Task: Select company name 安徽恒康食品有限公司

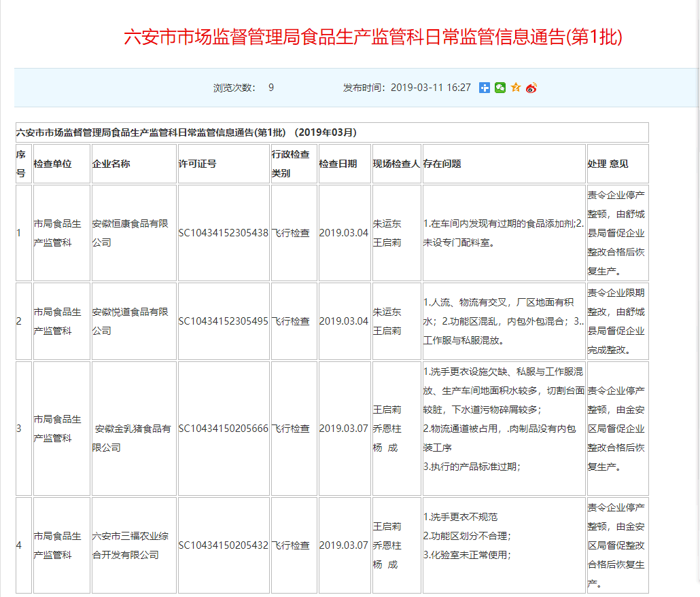Action: pos(130,233)
